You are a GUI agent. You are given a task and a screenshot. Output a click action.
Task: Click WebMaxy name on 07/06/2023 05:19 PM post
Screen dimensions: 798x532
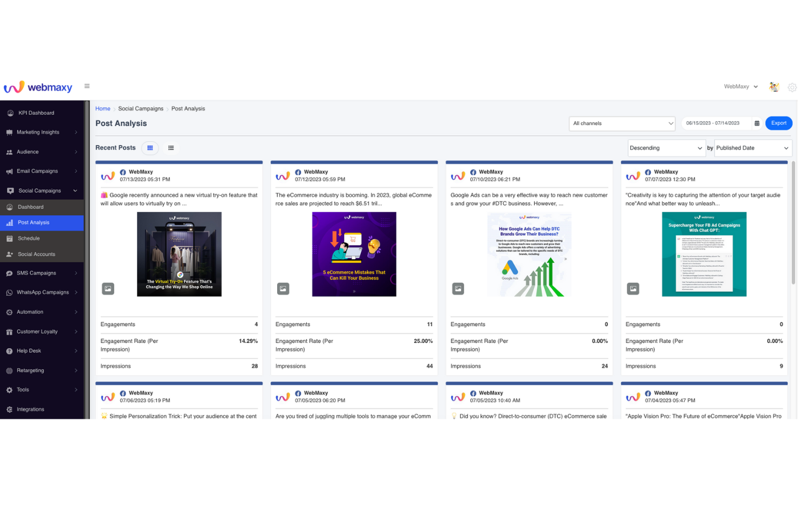(141, 393)
